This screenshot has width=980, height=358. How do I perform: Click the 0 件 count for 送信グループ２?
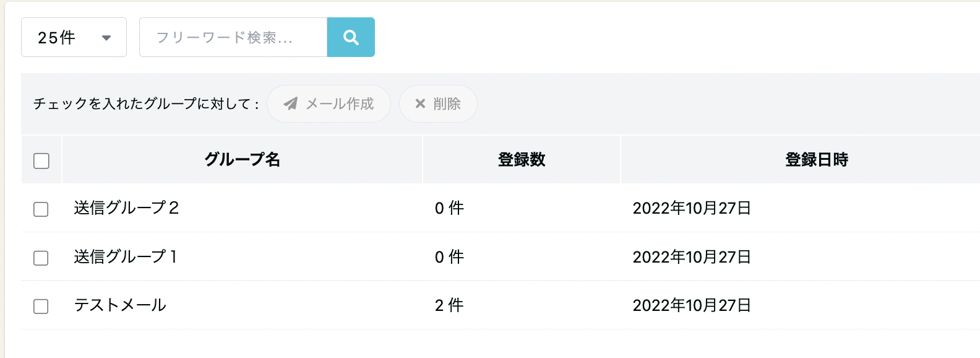pos(449,208)
